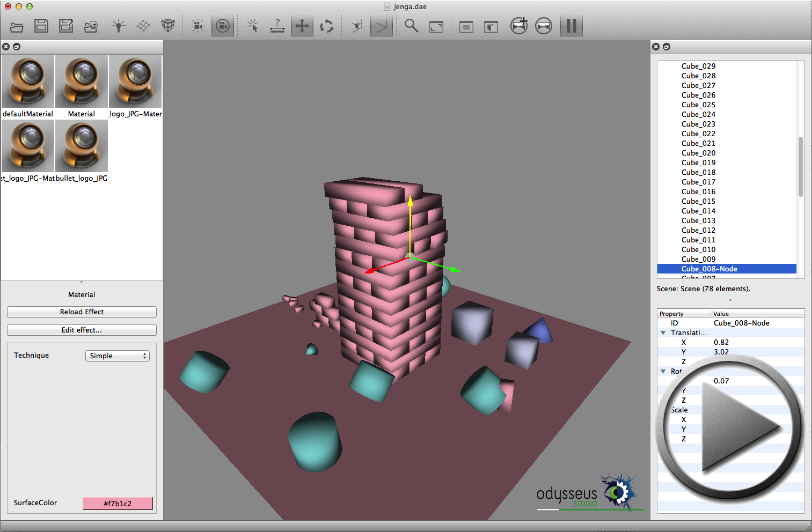Save the scene with the floppy disk icon

tap(41, 26)
